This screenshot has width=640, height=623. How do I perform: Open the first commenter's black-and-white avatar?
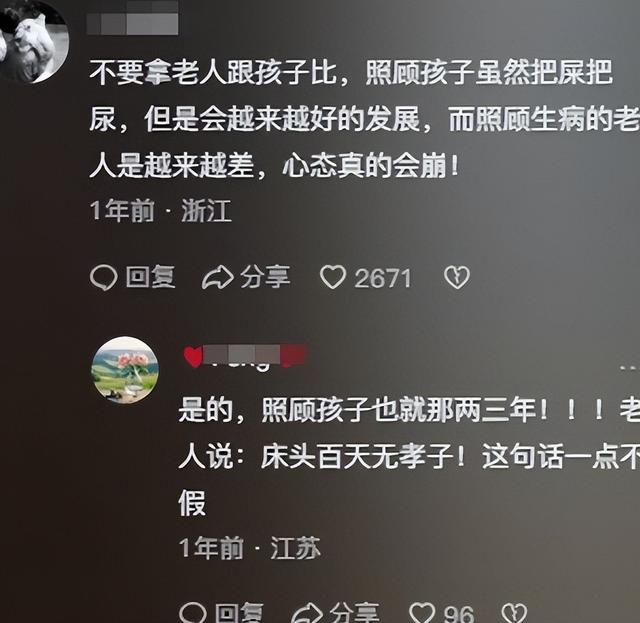(33, 41)
